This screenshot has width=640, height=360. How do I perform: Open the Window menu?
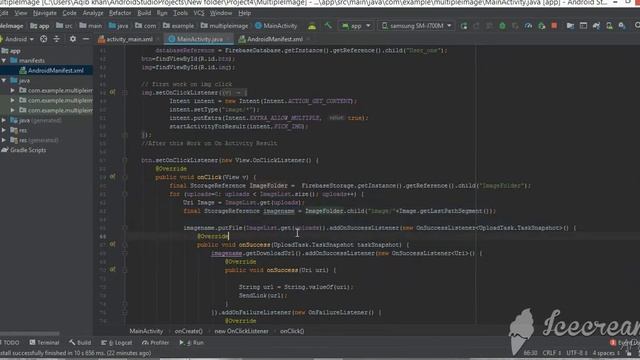pos(221,13)
